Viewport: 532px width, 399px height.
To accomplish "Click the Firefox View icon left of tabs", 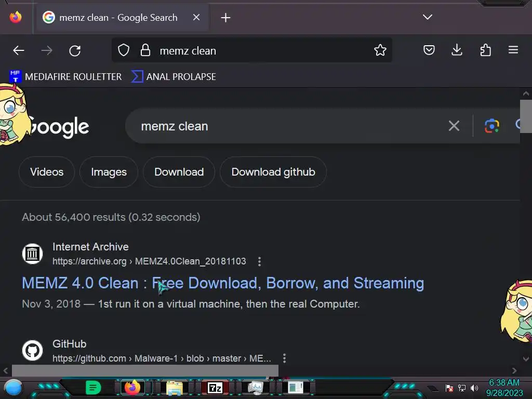I will click(x=16, y=17).
